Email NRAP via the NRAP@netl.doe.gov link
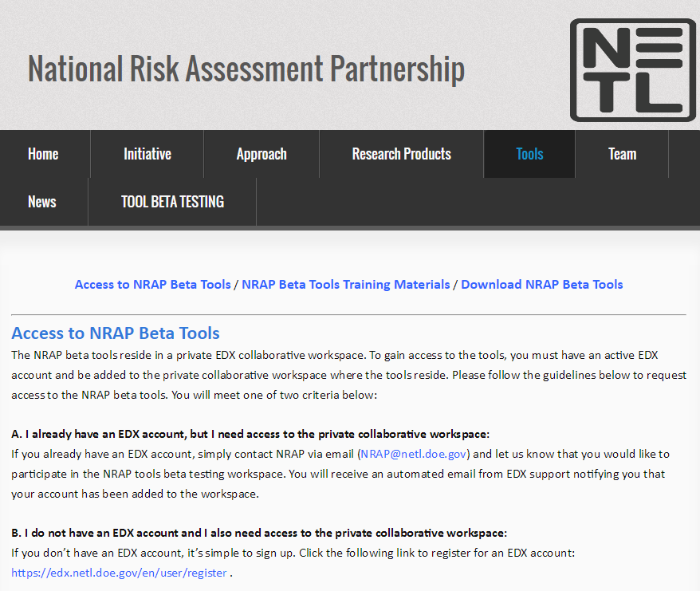700x591 pixels. point(415,454)
